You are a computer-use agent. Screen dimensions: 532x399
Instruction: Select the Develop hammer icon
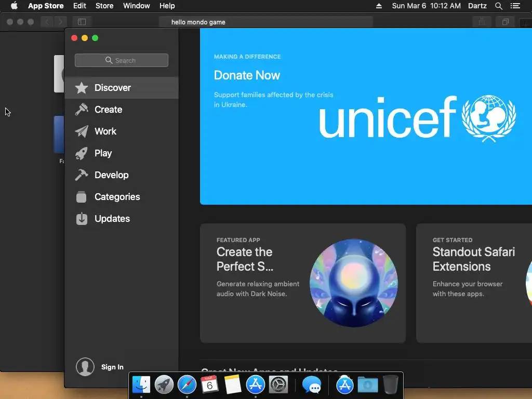pyautogui.click(x=82, y=175)
